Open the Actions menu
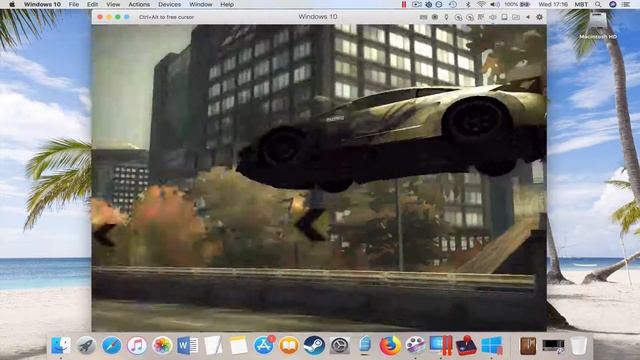The image size is (640, 360). pos(139,4)
